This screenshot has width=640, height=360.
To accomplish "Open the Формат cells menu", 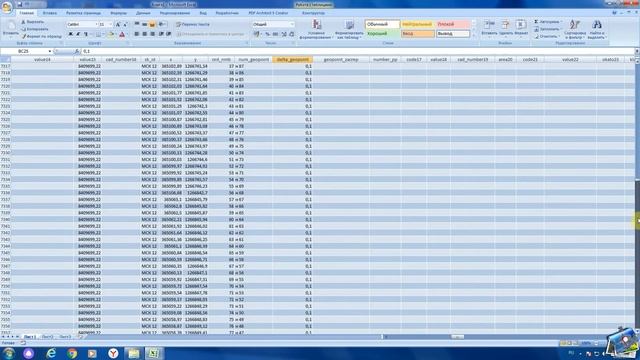I will 521,28.
